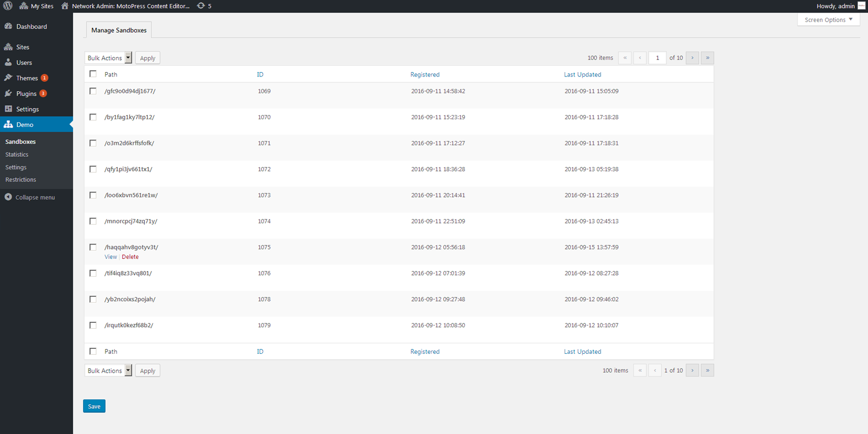Select the /o3m2d6krffsfofk/ row checkbox
Screen dimensions: 868x434
pyautogui.click(x=93, y=143)
